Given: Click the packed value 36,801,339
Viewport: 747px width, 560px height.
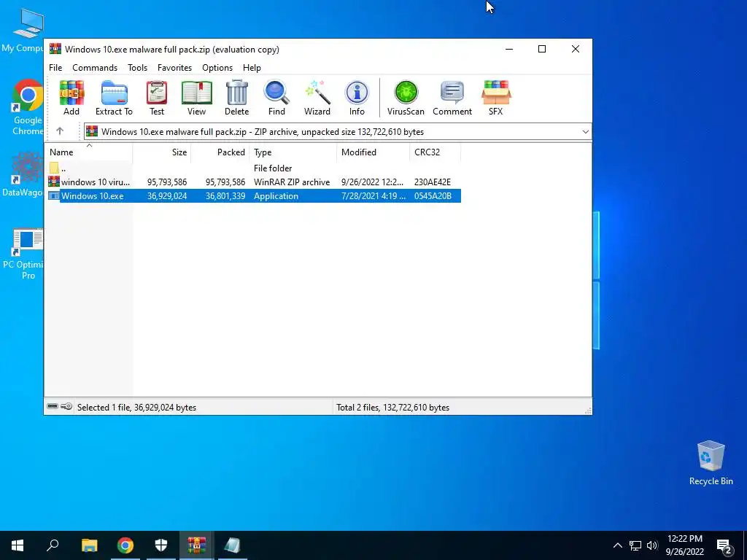Looking at the screenshot, I should (225, 195).
